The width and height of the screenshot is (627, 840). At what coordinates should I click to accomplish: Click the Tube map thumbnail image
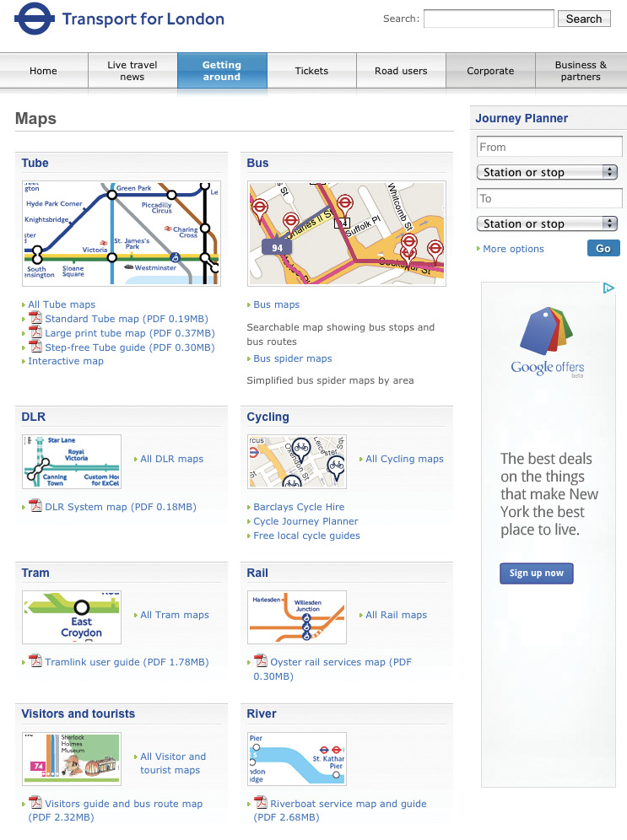[122, 233]
